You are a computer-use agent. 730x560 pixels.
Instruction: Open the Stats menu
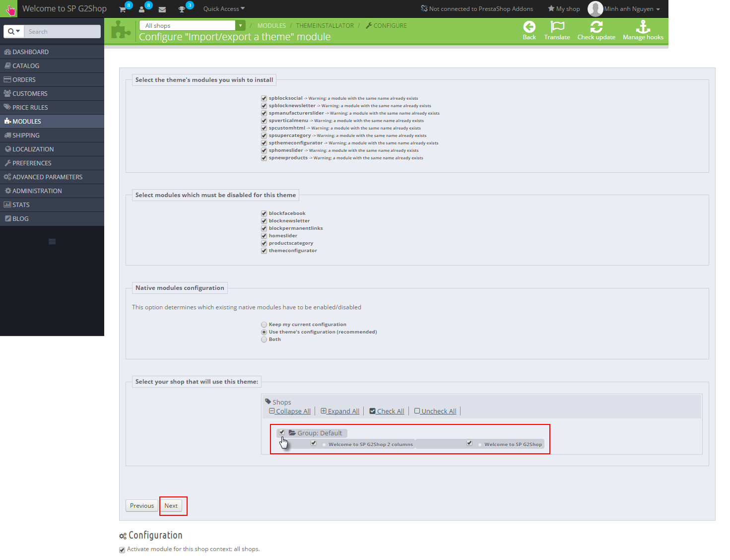[x=52, y=205]
